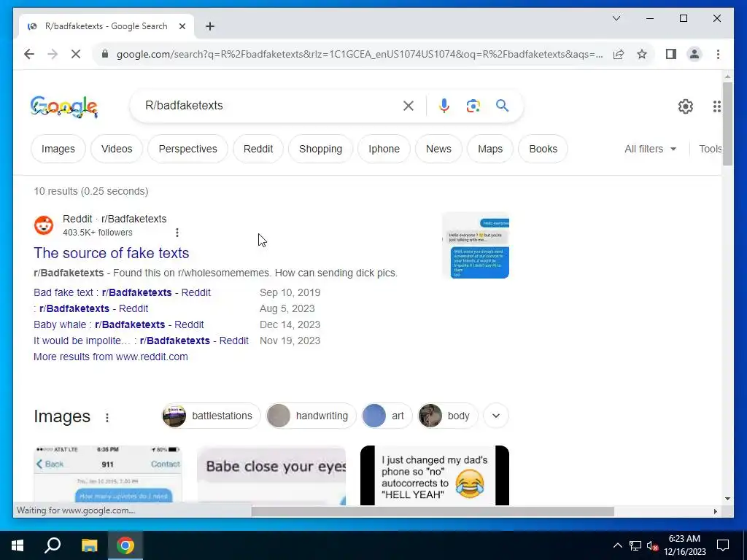Switch to the Perspectives filter

(187, 149)
